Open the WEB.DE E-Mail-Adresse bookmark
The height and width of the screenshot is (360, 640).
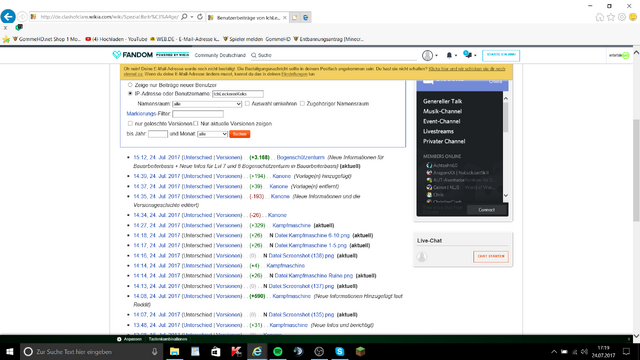tap(184, 39)
